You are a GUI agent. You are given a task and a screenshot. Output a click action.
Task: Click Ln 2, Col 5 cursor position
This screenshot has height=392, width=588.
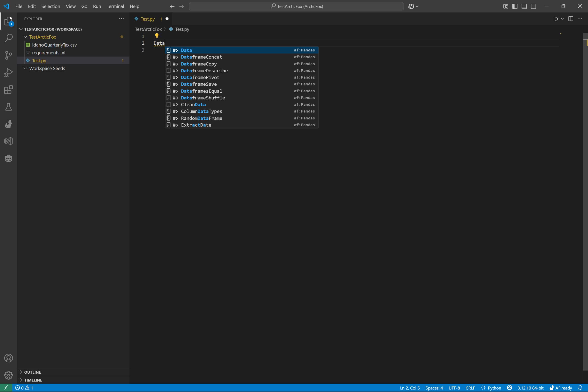click(410, 388)
